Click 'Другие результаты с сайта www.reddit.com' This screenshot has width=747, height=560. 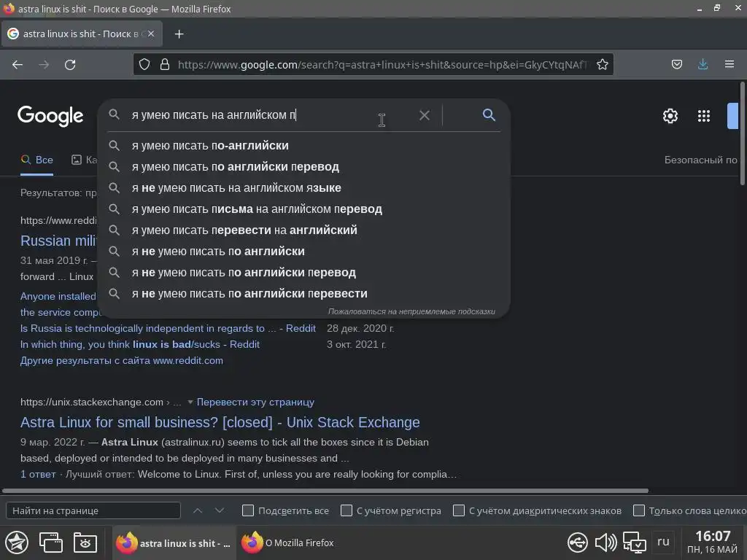tap(122, 360)
